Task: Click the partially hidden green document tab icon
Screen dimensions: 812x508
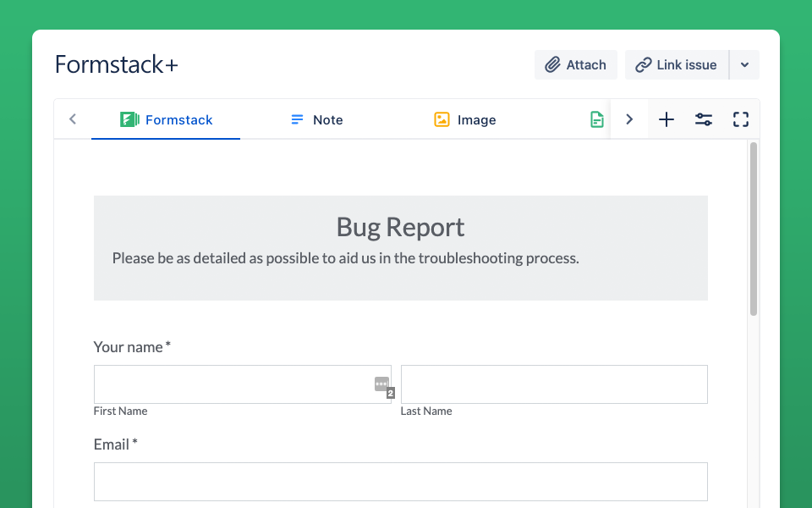Action: click(x=597, y=120)
